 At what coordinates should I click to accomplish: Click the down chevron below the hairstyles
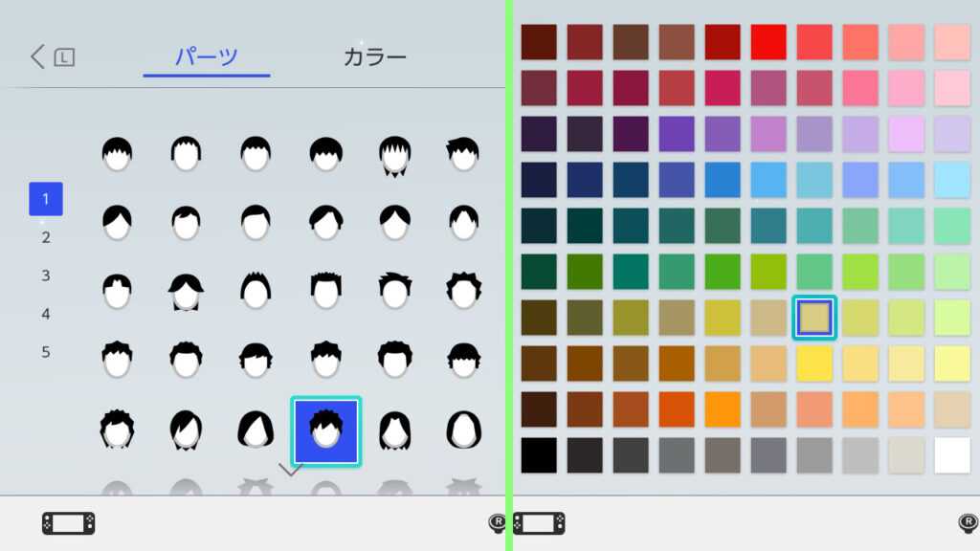click(291, 469)
